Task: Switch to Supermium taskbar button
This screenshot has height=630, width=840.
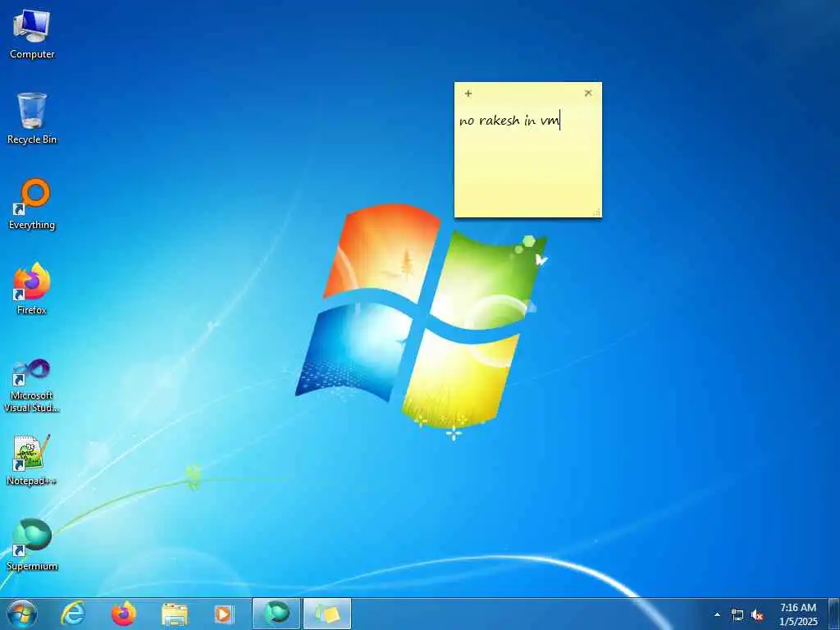Action: pos(276,614)
